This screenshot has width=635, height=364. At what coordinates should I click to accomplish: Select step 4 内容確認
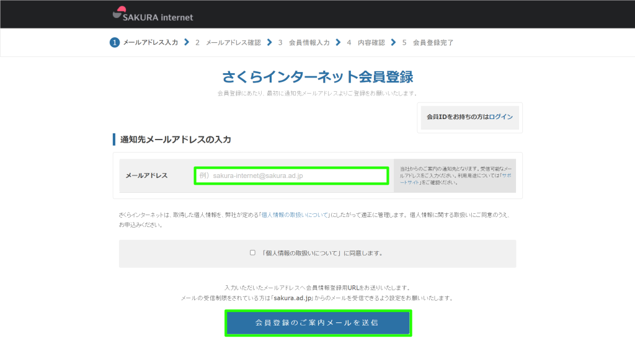pos(366,43)
